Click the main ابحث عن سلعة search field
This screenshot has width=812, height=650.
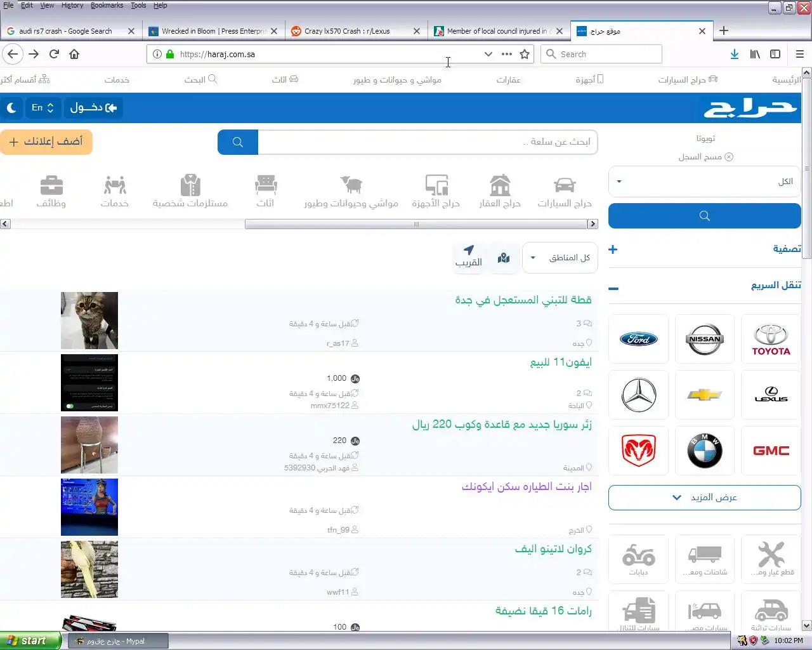[428, 142]
